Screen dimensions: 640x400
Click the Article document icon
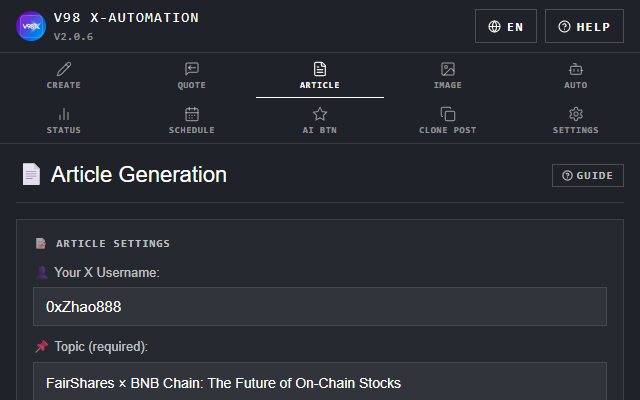click(x=320, y=69)
